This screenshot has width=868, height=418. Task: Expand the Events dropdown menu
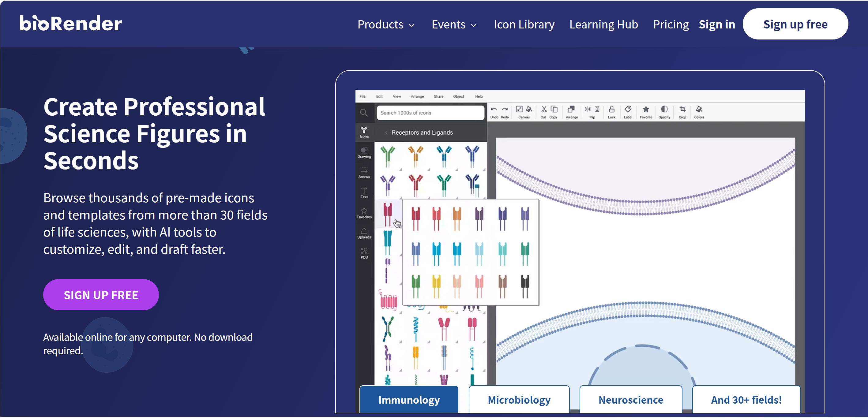[x=454, y=24]
